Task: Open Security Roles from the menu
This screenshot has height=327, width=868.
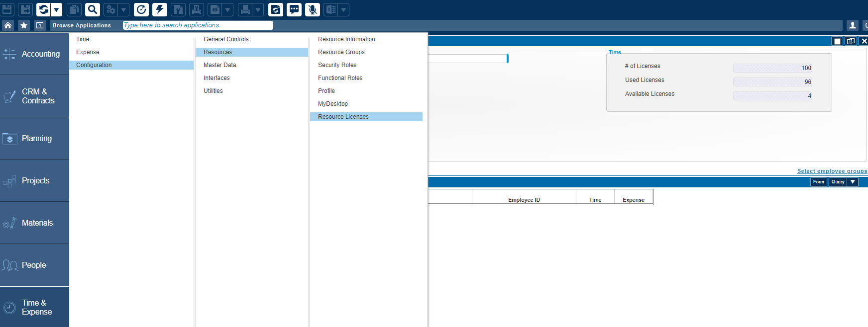Action: coord(337,65)
